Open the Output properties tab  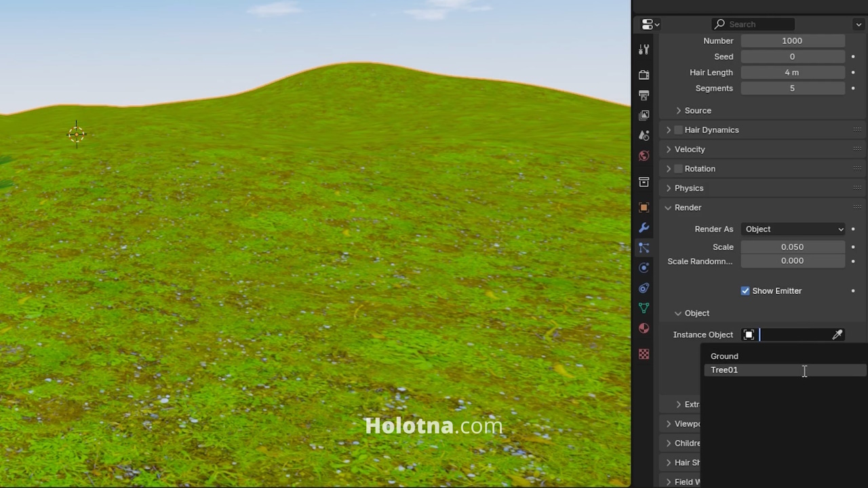tap(644, 95)
